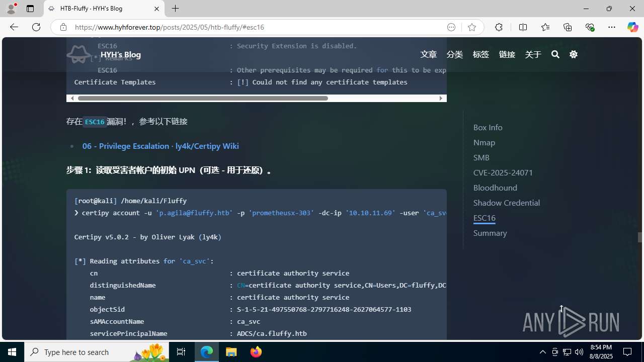Click the sAMAccountName value ca_svc
This screenshot has width=644, height=362.
coord(249,321)
